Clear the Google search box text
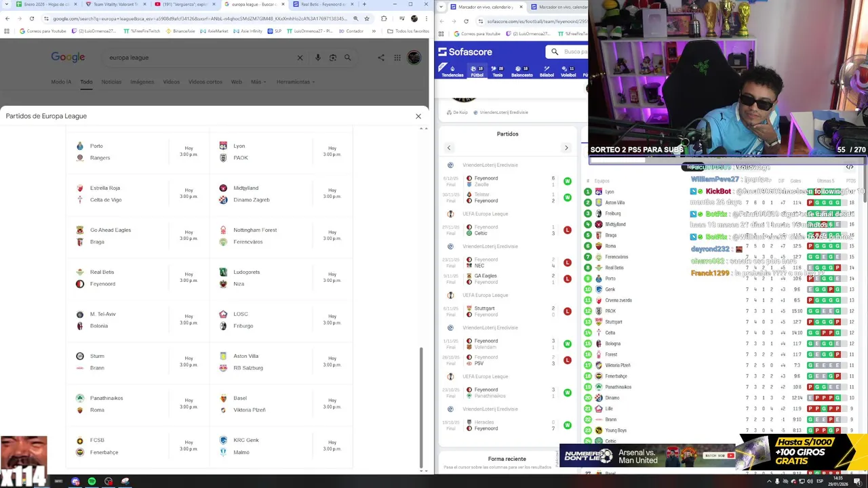 [300, 58]
